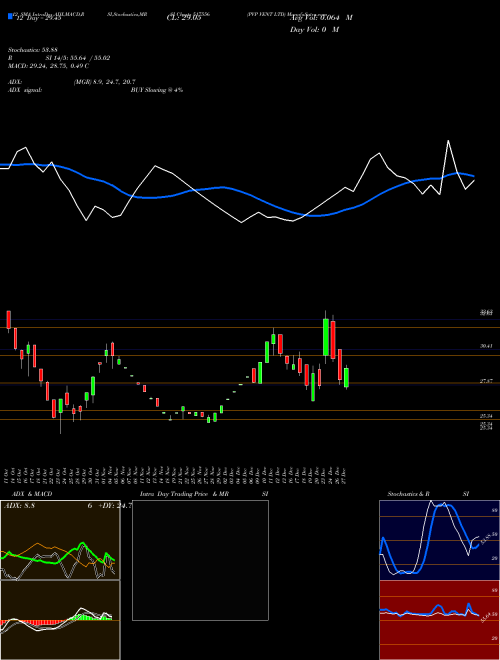The width and height of the screenshot is (500, 660).
Task: Click the red RSI chart panel
Action: point(439,620)
